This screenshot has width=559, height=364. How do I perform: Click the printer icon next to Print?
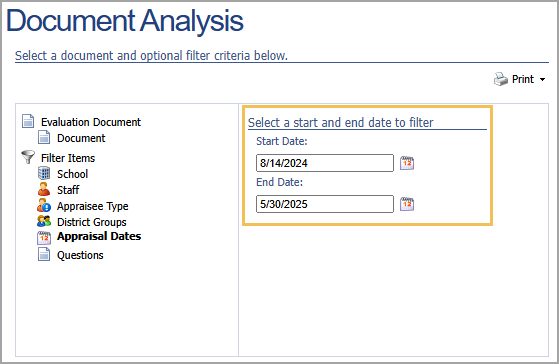coord(501,79)
